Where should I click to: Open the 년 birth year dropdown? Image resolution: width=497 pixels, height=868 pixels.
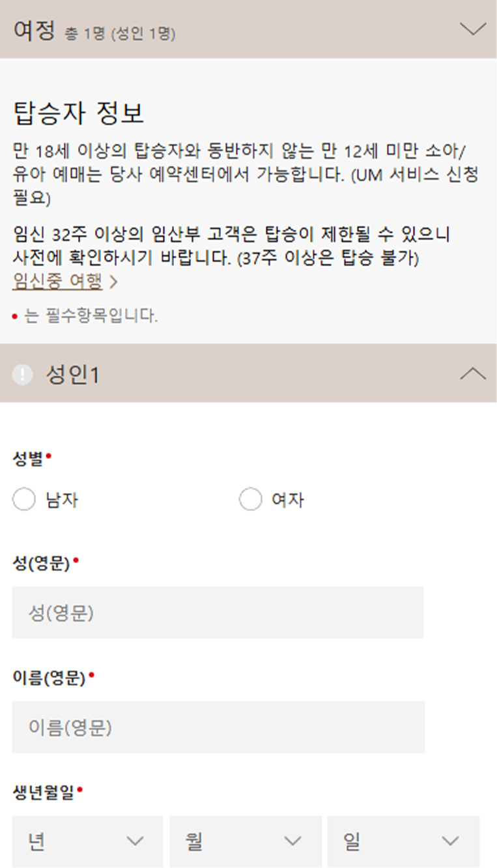click(88, 841)
